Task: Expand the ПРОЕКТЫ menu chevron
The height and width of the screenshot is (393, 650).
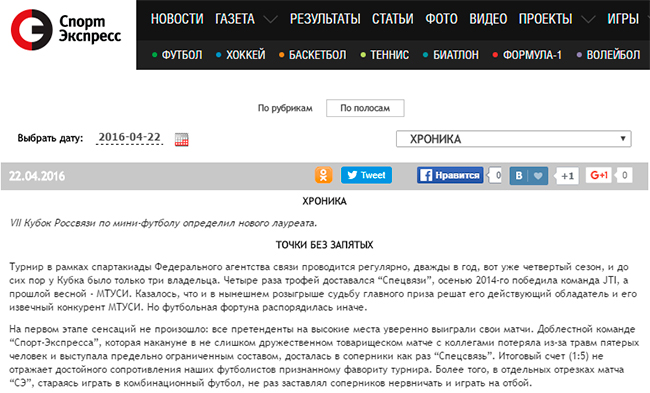Action: [x=588, y=19]
